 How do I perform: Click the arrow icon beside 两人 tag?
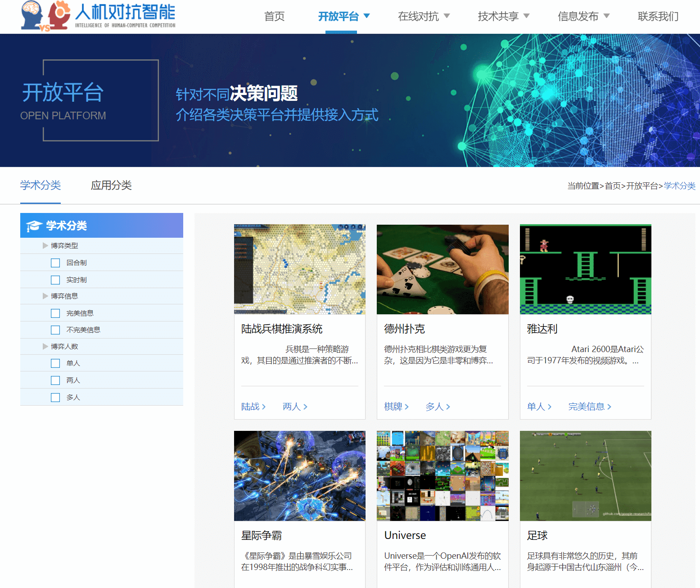pyautogui.click(x=307, y=407)
